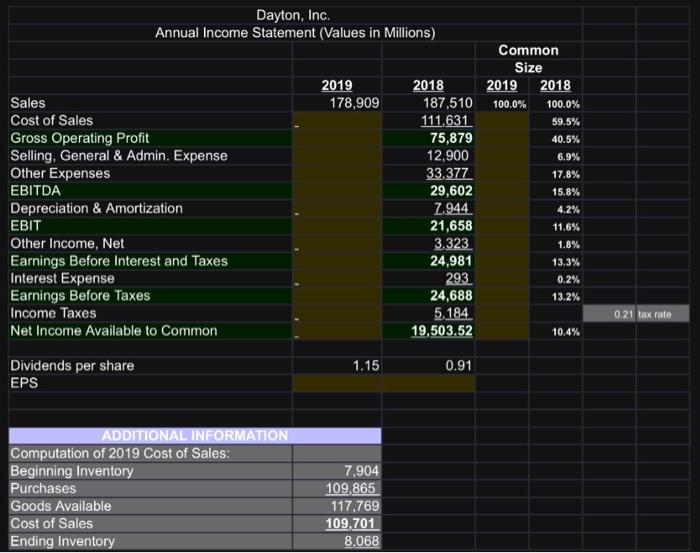Select the 109,701 cost of sales value
The width and height of the screenshot is (700, 553).
pyautogui.click(x=352, y=524)
